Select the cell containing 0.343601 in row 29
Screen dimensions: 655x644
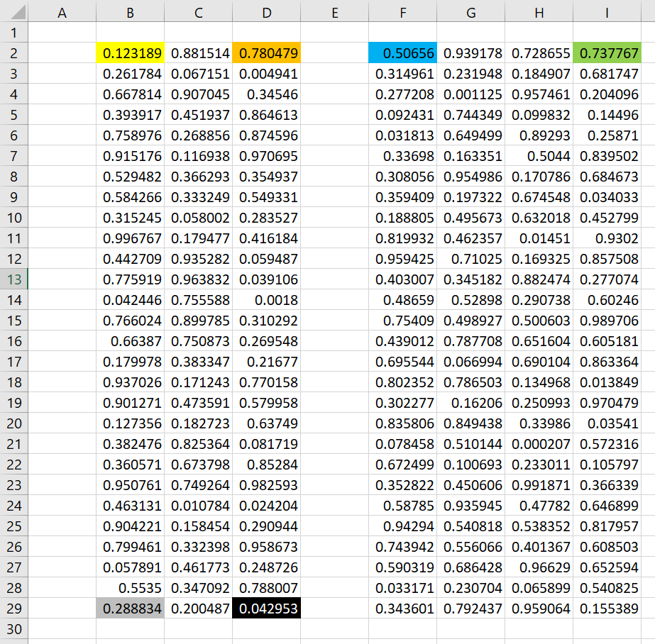pos(402,609)
